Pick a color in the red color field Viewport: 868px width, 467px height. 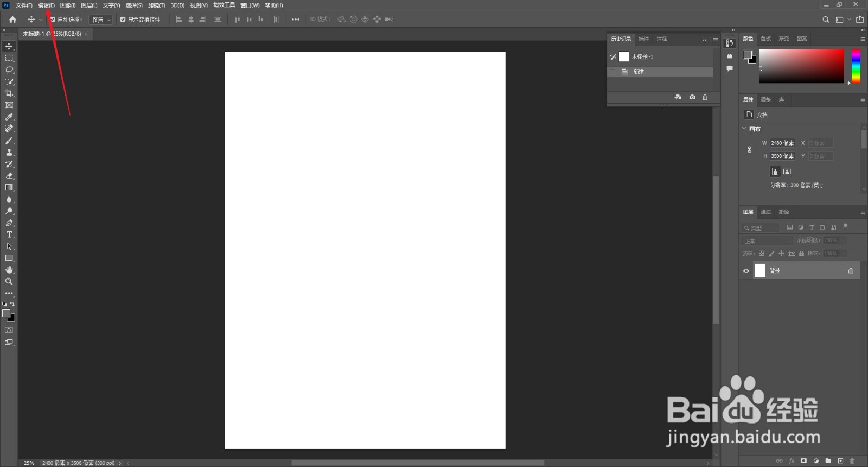pos(801,66)
